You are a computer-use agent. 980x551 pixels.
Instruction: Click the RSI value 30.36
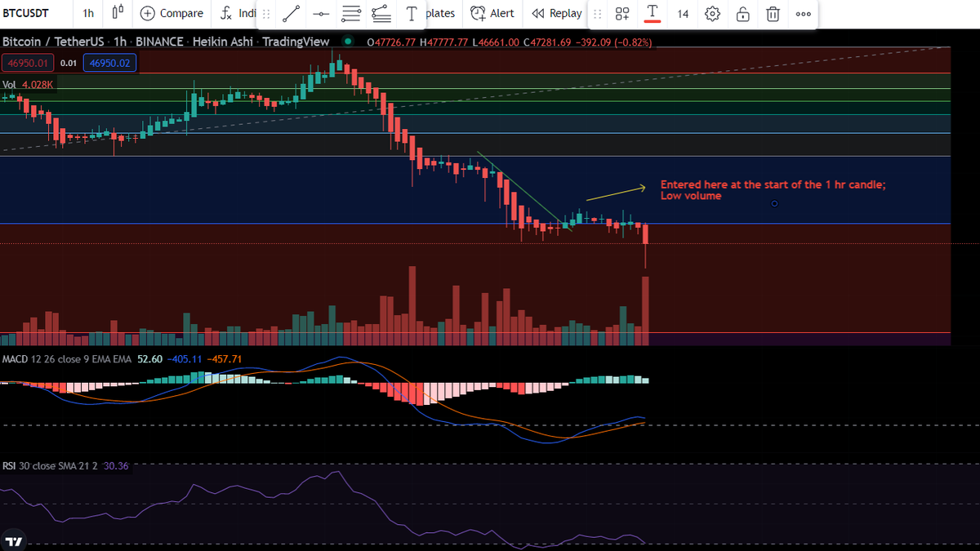[x=116, y=466]
